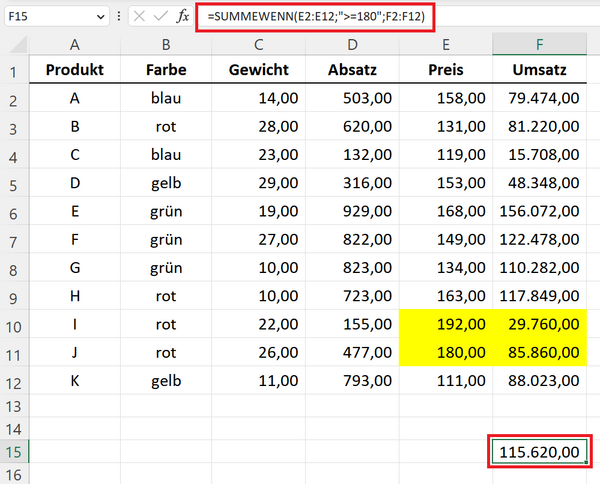This screenshot has width=600, height=484.
Task: Click the Preis header cell
Action: pos(446,70)
